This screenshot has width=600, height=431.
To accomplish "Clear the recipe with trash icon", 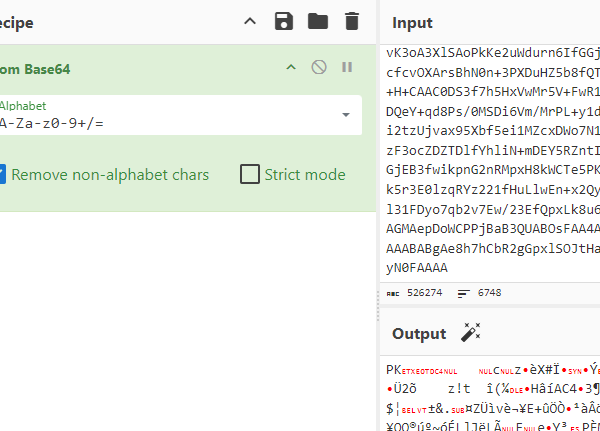I will (x=351, y=21).
